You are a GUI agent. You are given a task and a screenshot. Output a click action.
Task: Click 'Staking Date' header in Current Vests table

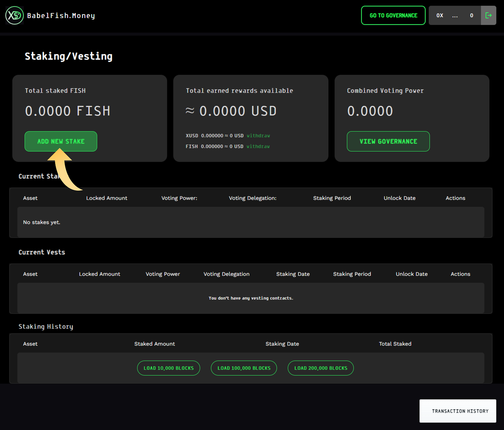coord(293,274)
